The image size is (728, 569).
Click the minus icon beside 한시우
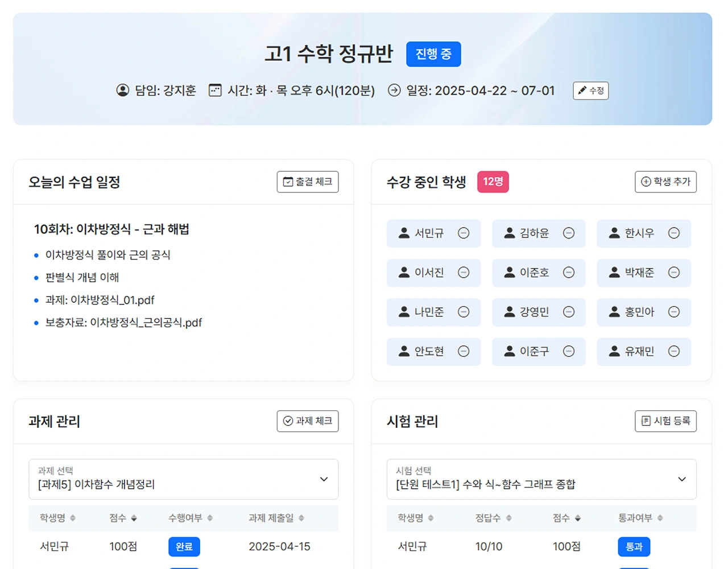point(674,233)
